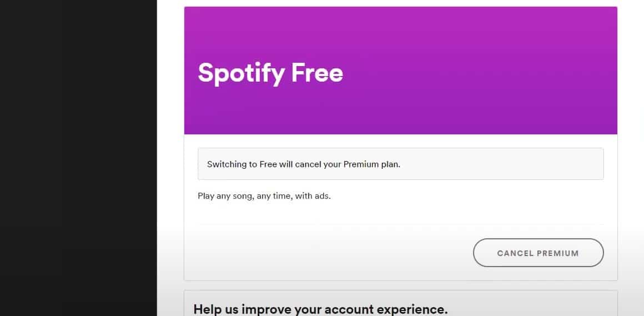The height and width of the screenshot is (316, 644).
Task: Click the CANCEL PREMIUM button
Action: [x=538, y=253]
